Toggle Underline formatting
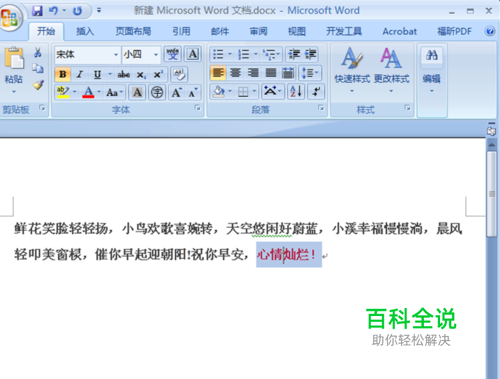Screen dimensions: 500x379 [97, 74]
